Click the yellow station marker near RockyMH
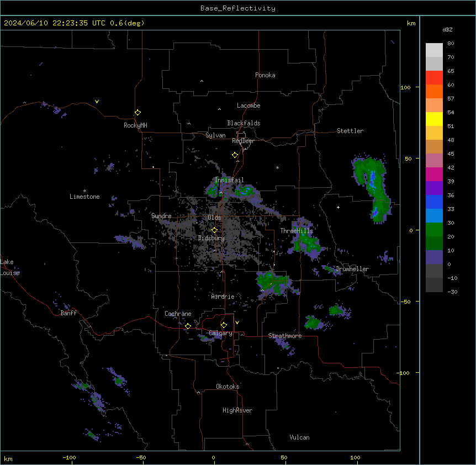This screenshot has height=465, width=476. (x=138, y=112)
